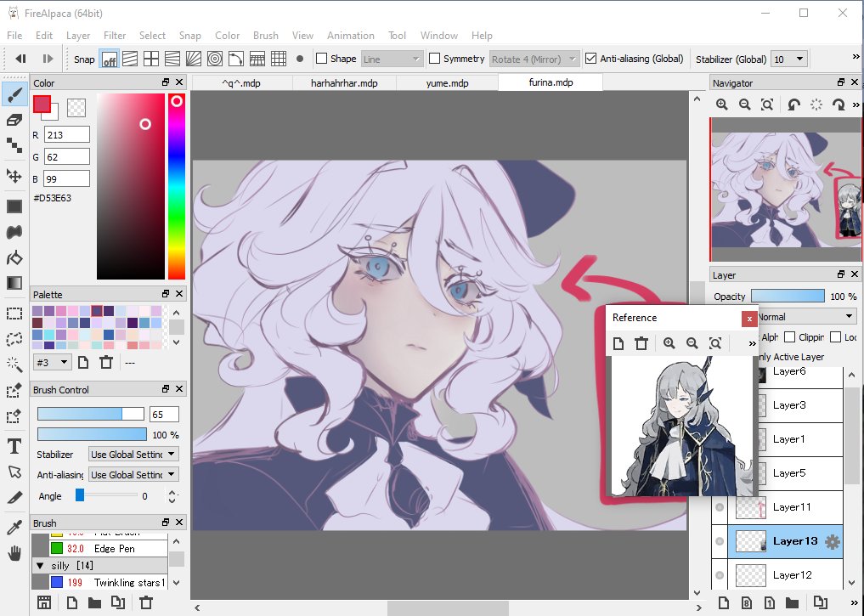Screen dimensions: 864x616
Task: Switch to harhahrhar.mdp tab
Action: [x=344, y=83]
